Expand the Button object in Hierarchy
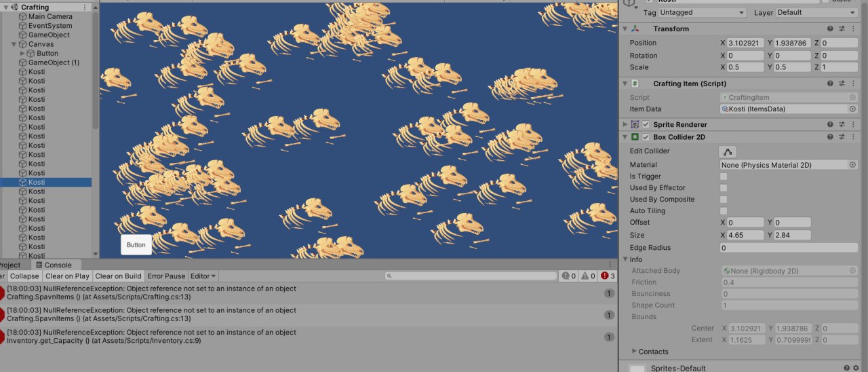 (x=22, y=53)
